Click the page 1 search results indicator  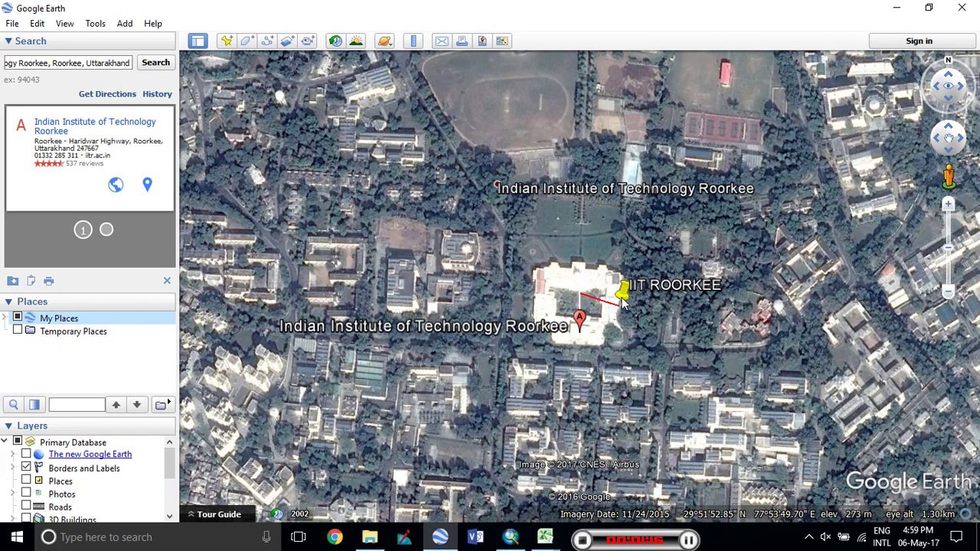pyautogui.click(x=83, y=230)
